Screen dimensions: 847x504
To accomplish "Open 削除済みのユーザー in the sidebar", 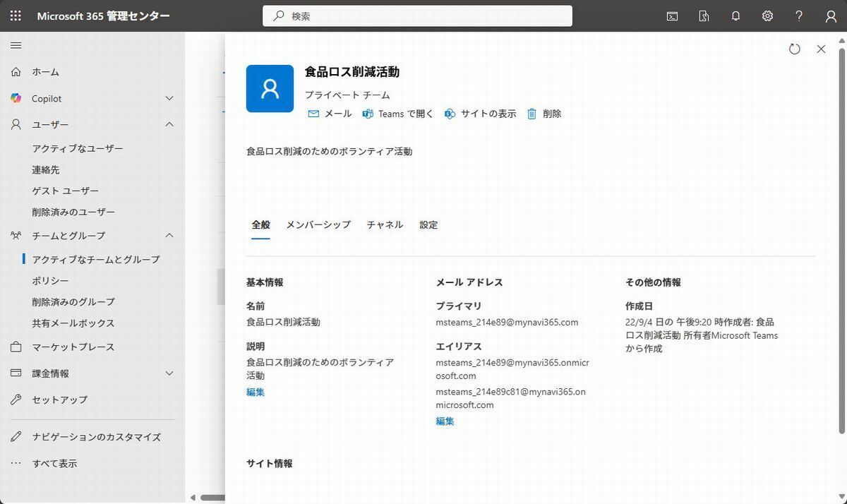I will coord(73,212).
